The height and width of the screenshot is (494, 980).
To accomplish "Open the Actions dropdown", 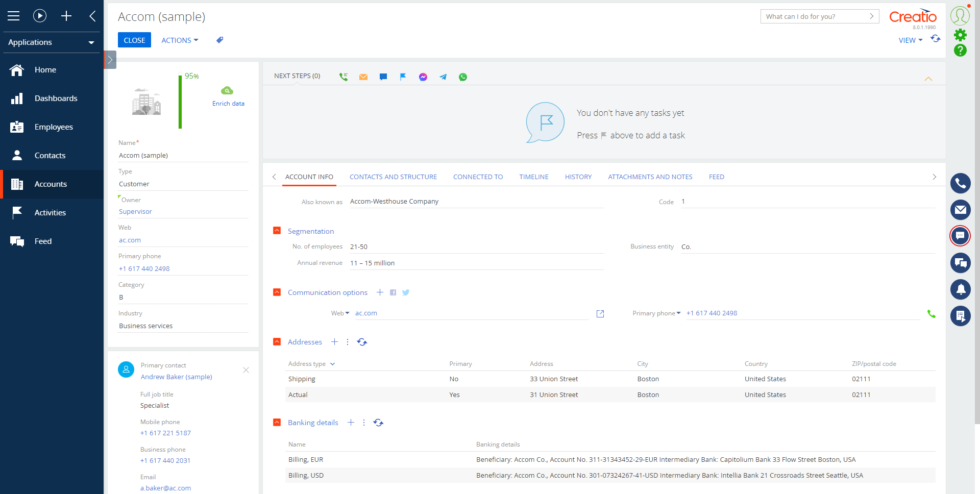I will [x=180, y=40].
